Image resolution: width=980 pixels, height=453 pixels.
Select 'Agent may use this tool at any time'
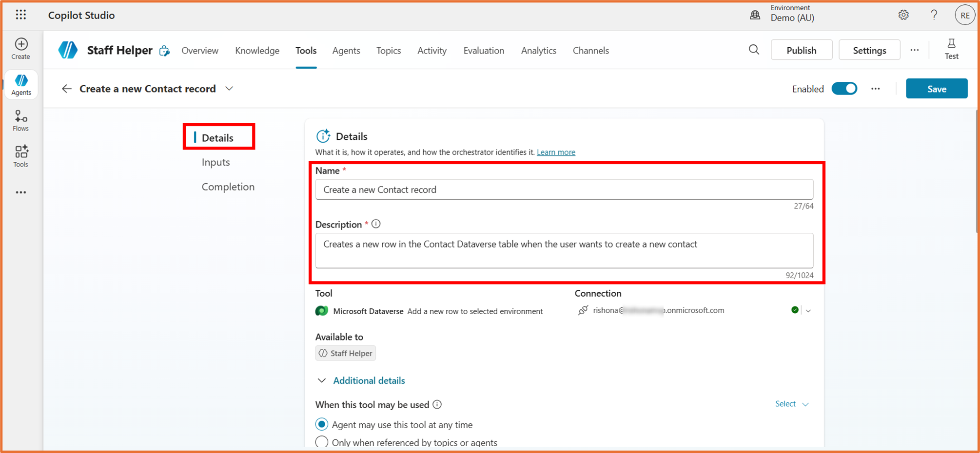point(322,425)
